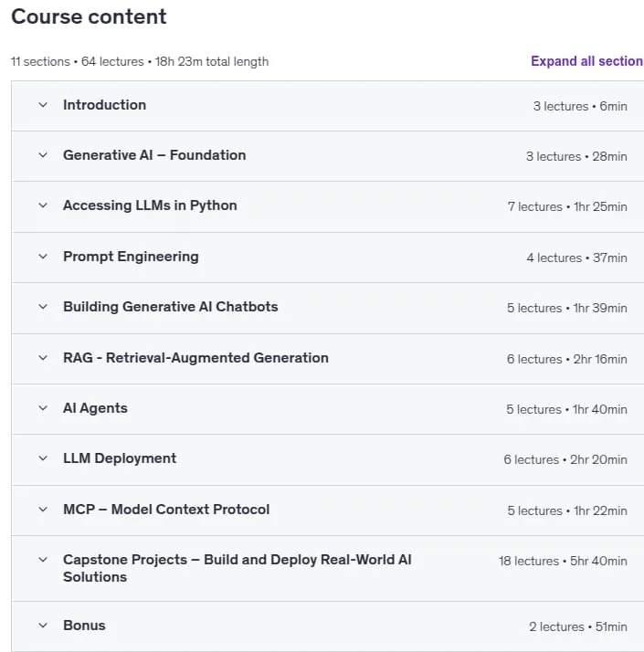Expand the Introduction section chevron
This screenshot has height=652, width=644.
point(43,105)
